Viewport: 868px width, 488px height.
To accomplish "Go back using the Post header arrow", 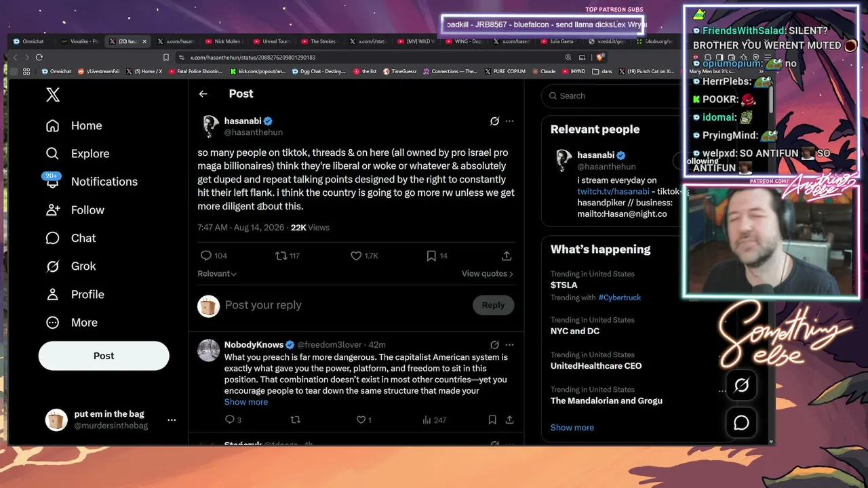I will [x=203, y=94].
